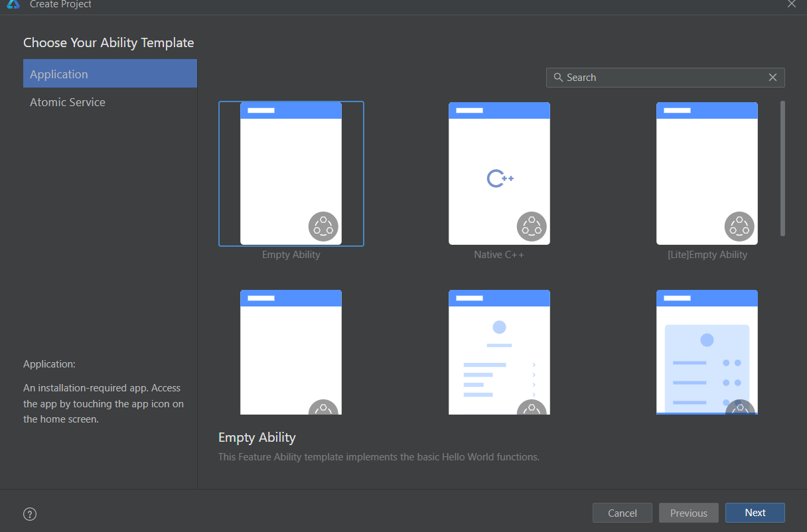Open help with the question mark icon

30,514
